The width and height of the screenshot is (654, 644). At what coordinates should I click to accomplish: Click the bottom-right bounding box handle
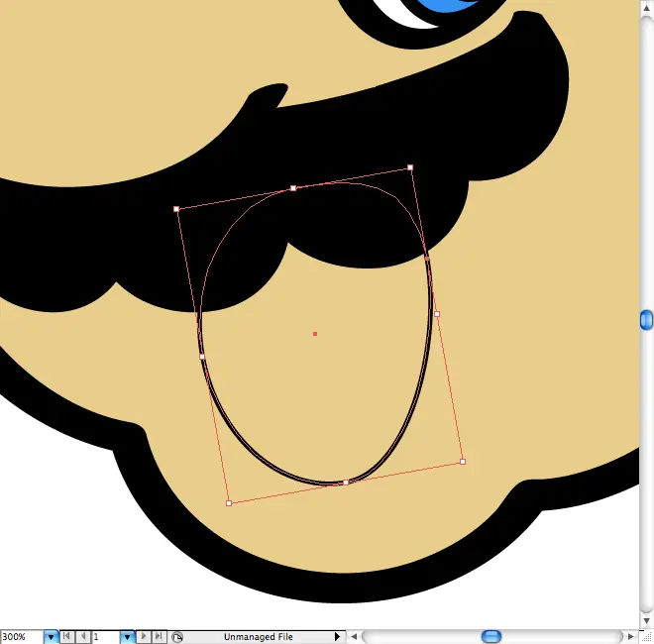click(x=463, y=462)
